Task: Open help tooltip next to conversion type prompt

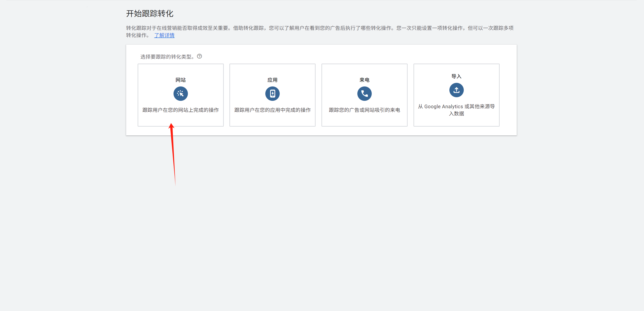Action: pyautogui.click(x=199, y=56)
